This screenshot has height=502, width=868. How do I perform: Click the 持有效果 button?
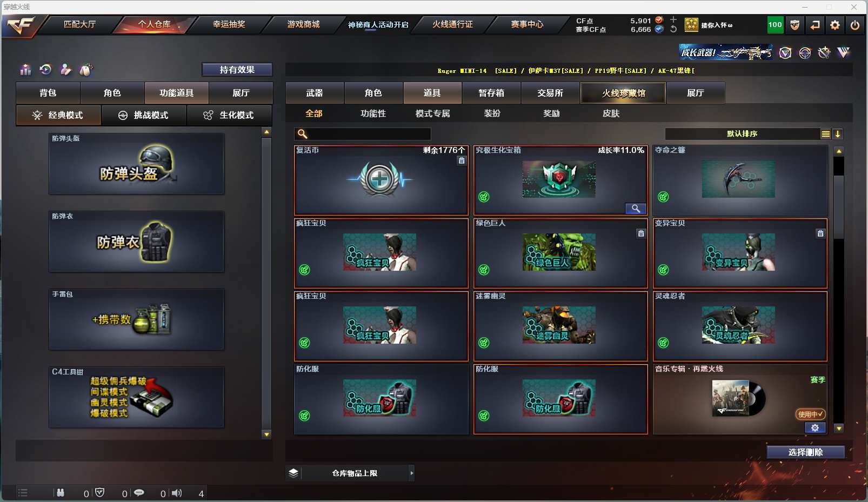click(x=237, y=70)
